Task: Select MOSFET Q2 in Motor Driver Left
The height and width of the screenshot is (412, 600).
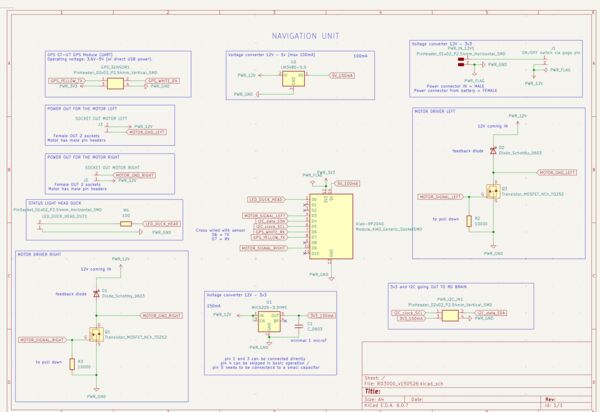Action: [493, 191]
